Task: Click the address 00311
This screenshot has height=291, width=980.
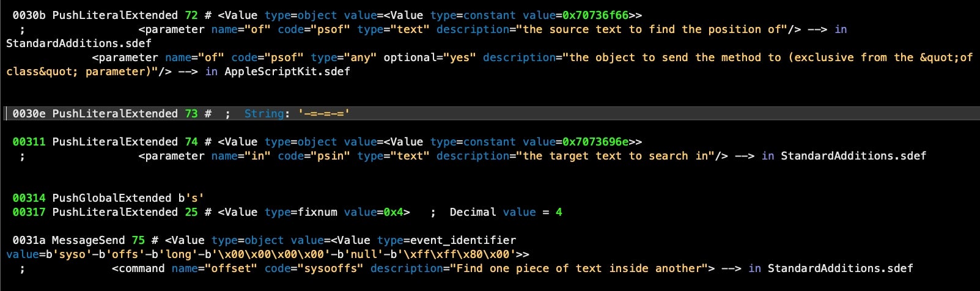Action: pyautogui.click(x=29, y=142)
